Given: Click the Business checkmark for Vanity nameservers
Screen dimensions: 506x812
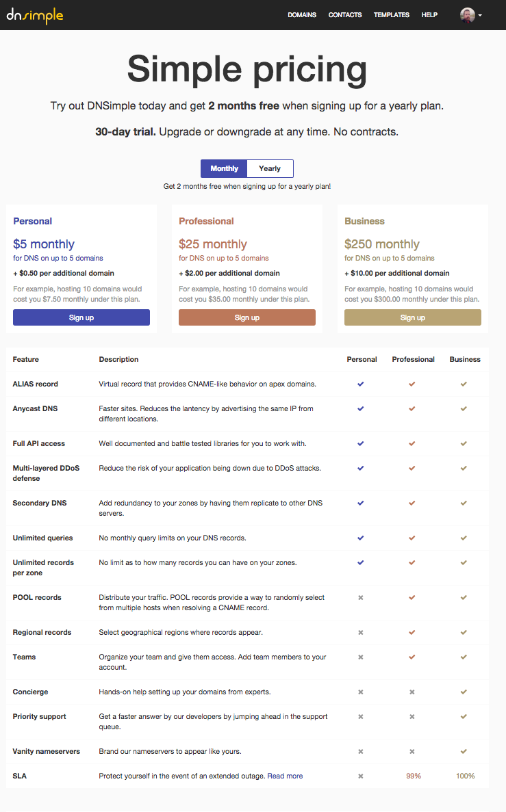Looking at the screenshot, I should tap(464, 751).
